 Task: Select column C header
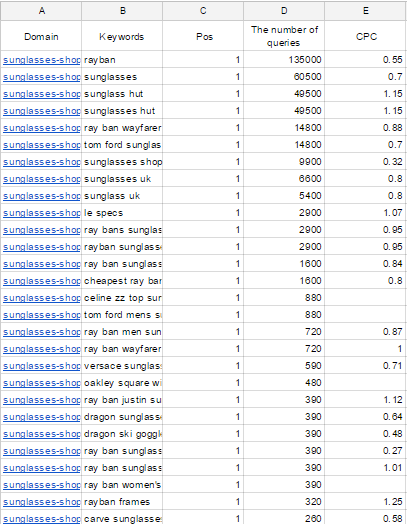pyautogui.click(x=203, y=11)
